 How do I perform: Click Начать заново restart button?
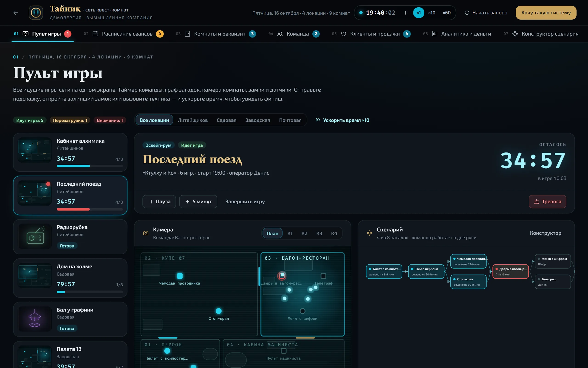[486, 13]
